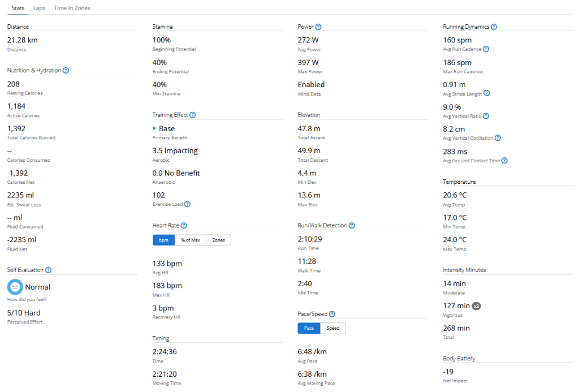The height and width of the screenshot is (392, 579).
Task: Open the Time in Zones tab
Action: (x=72, y=8)
